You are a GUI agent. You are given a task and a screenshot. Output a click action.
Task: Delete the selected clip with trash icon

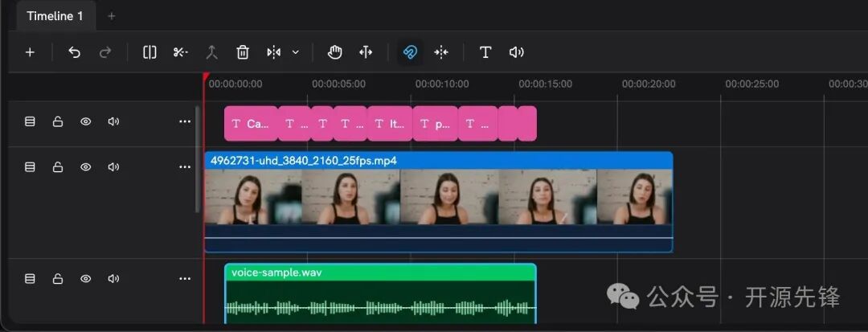coord(243,52)
